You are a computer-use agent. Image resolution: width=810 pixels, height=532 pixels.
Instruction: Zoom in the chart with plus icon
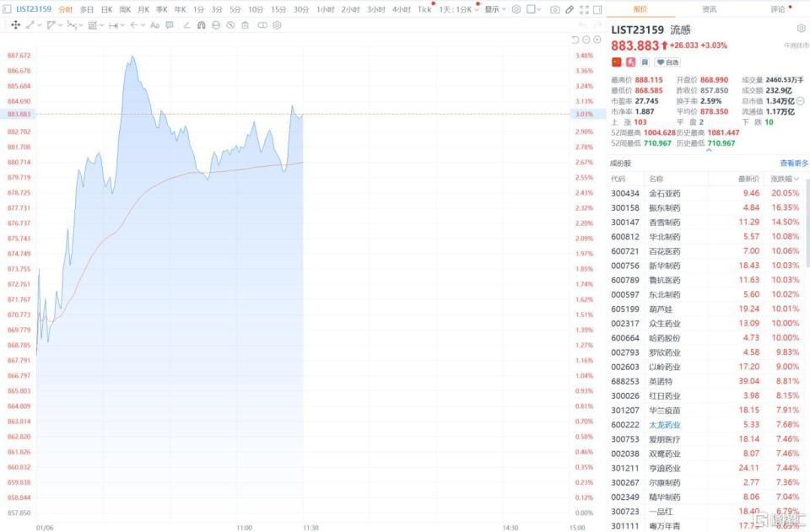coord(597,40)
